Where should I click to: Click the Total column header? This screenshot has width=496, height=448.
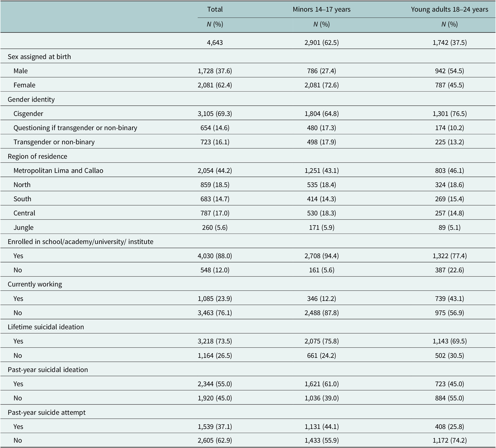[x=215, y=9]
